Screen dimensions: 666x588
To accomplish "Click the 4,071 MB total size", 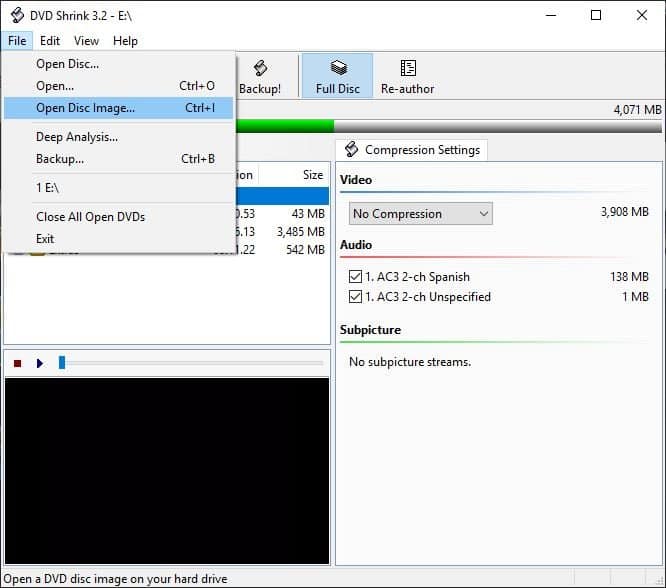I will tap(637, 110).
